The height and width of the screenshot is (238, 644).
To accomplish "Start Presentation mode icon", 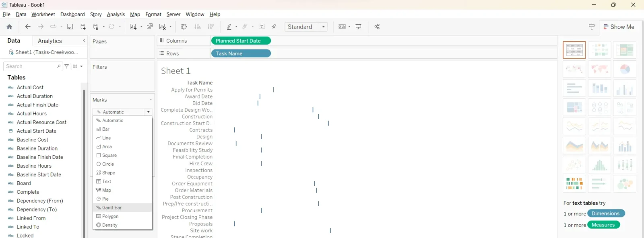I will click(x=359, y=27).
